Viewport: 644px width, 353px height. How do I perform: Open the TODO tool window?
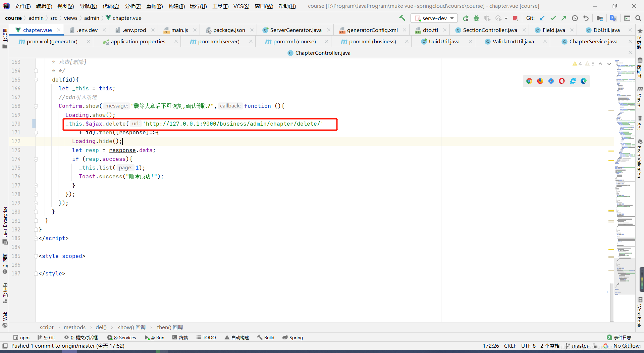coord(206,338)
